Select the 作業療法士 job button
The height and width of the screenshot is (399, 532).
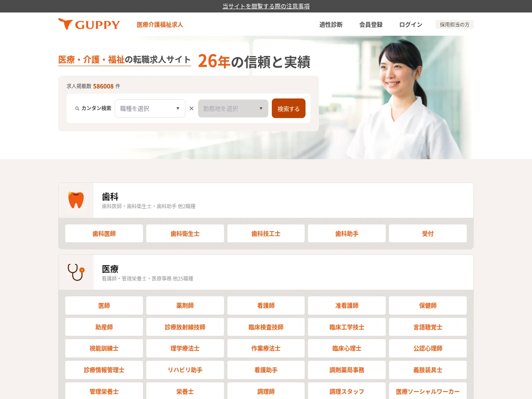tap(266, 348)
